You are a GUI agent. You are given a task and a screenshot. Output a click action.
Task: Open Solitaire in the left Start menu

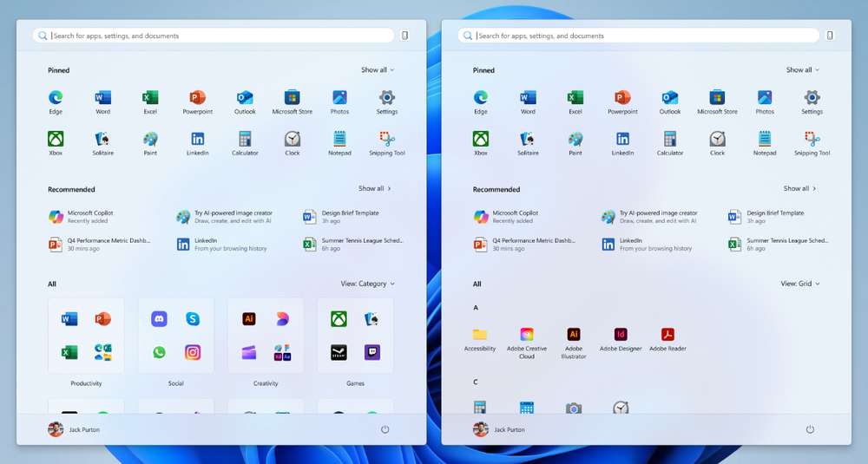pyautogui.click(x=103, y=143)
